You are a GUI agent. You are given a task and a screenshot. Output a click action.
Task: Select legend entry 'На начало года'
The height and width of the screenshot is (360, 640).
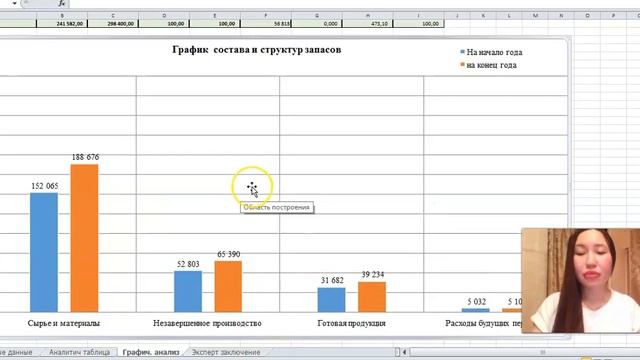pos(494,52)
